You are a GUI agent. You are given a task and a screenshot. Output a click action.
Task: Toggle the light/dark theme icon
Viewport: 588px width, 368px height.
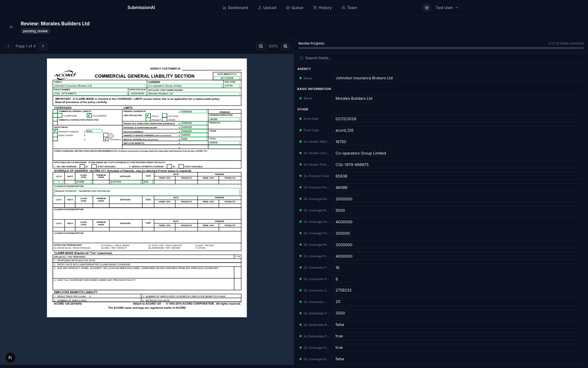click(x=427, y=8)
